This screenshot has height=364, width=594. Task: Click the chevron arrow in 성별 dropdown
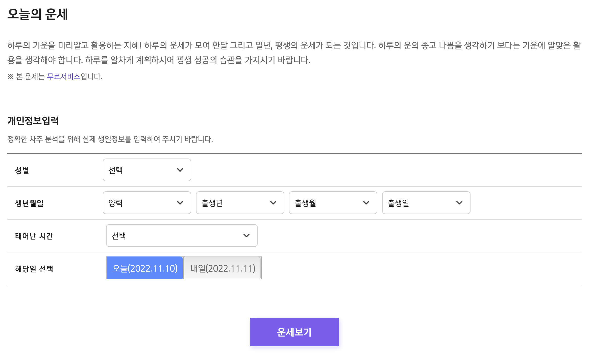(x=180, y=170)
